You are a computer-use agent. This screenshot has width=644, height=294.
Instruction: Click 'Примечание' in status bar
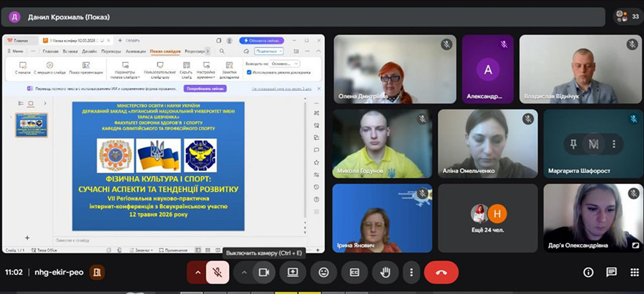point(173,250)
